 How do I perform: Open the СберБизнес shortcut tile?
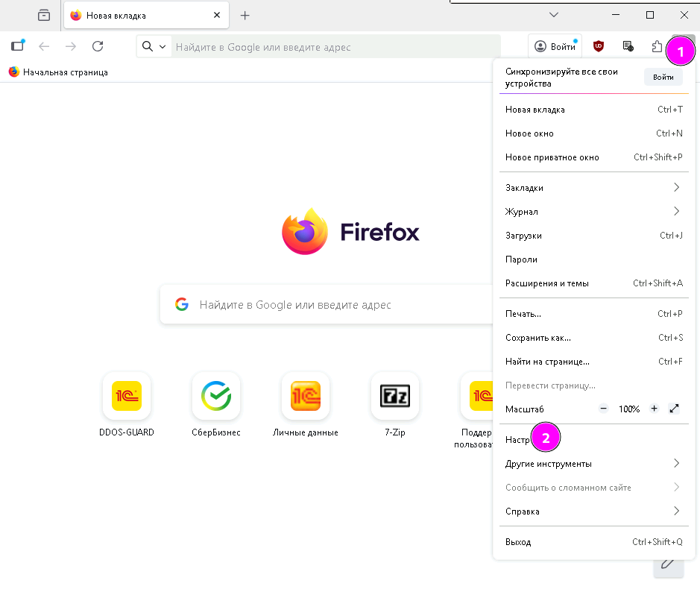pos(215,396)
